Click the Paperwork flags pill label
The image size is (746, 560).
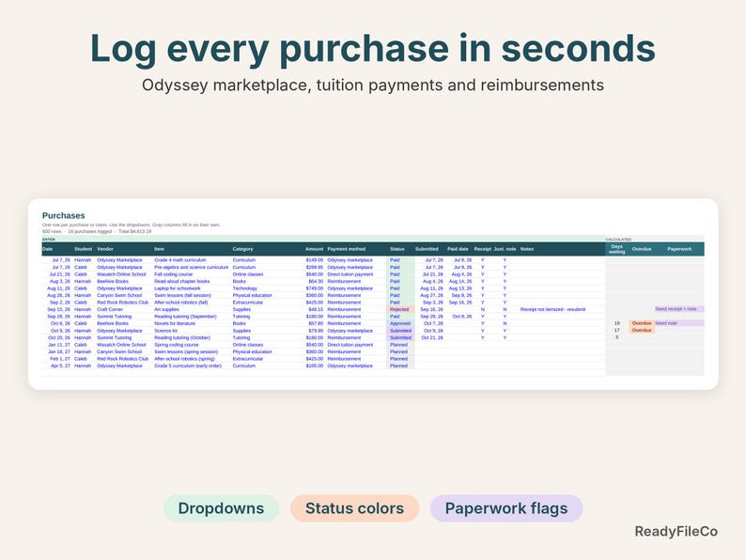(506, 508)
